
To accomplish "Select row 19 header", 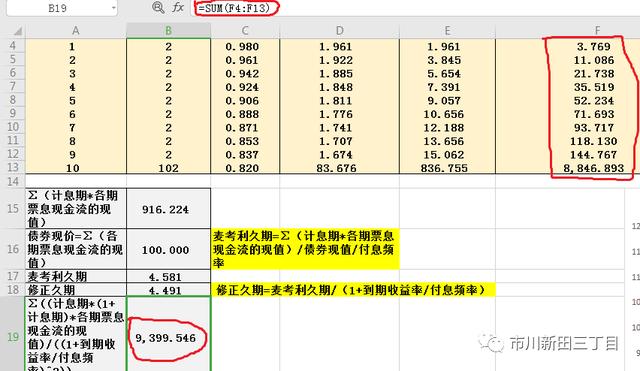I will [x=13, y=337].
